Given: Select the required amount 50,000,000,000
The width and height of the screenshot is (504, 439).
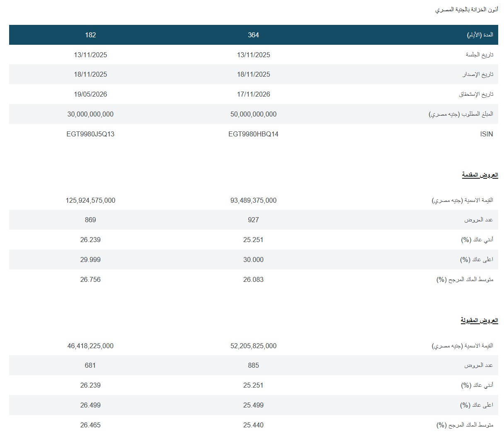Looking at the screenshot, I should click(253, 114).
